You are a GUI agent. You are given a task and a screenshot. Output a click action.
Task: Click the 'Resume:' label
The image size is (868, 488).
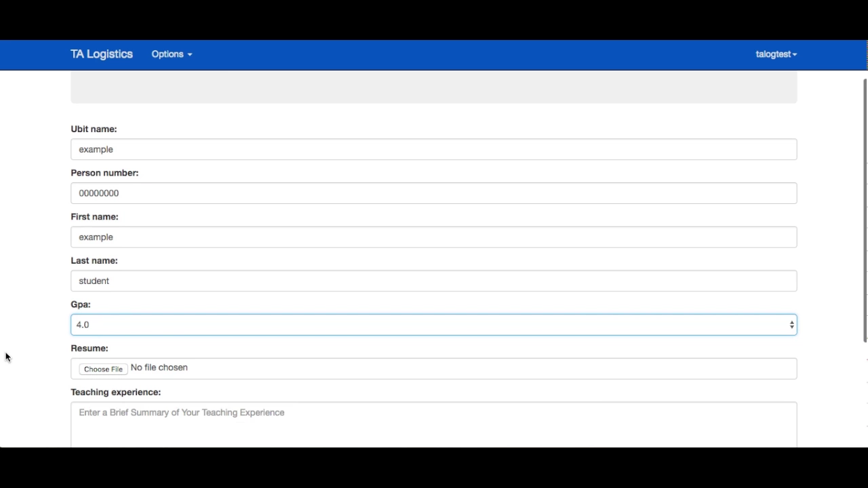90,348
